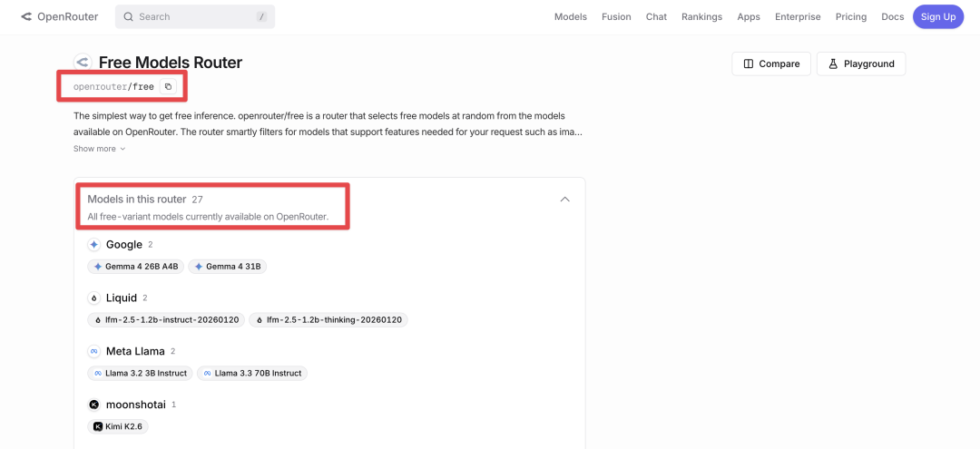Click the Meta Llama provider icon
980x449 pixels.
93,352
